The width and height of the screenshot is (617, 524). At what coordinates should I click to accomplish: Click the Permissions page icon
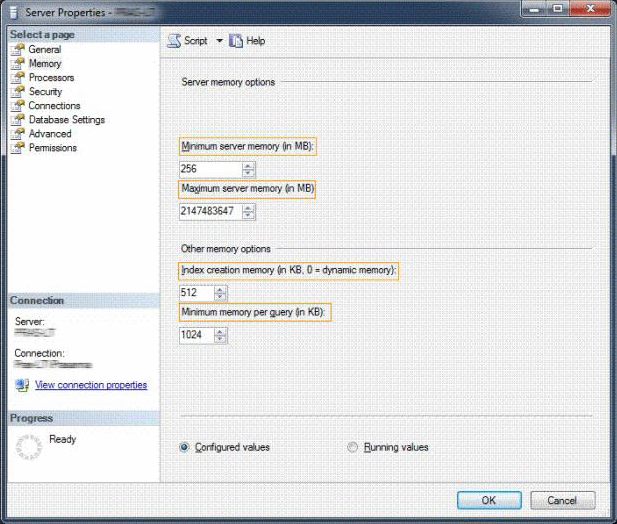click(17, 147)
